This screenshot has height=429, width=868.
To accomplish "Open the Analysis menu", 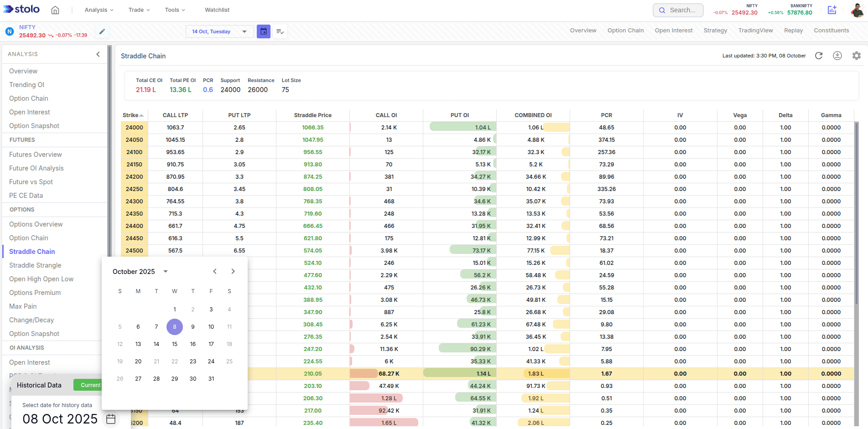I will (x=99, y=10).
